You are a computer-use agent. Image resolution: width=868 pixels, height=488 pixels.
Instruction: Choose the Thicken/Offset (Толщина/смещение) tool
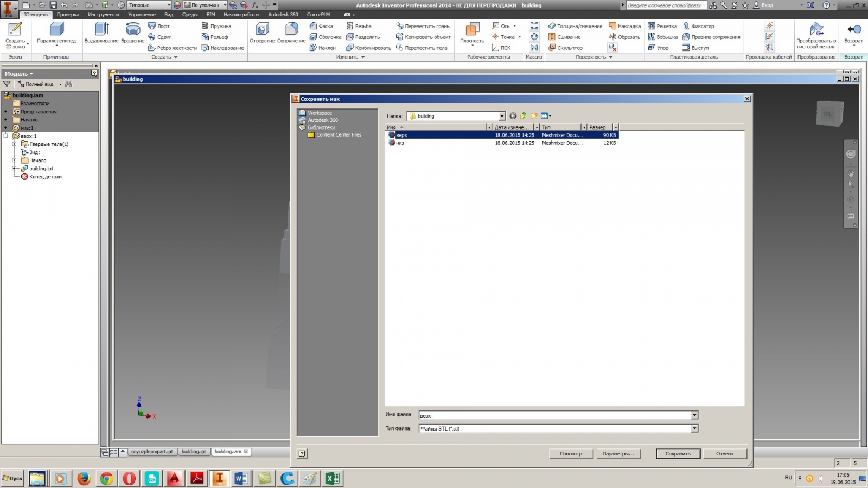coord(575,26)
